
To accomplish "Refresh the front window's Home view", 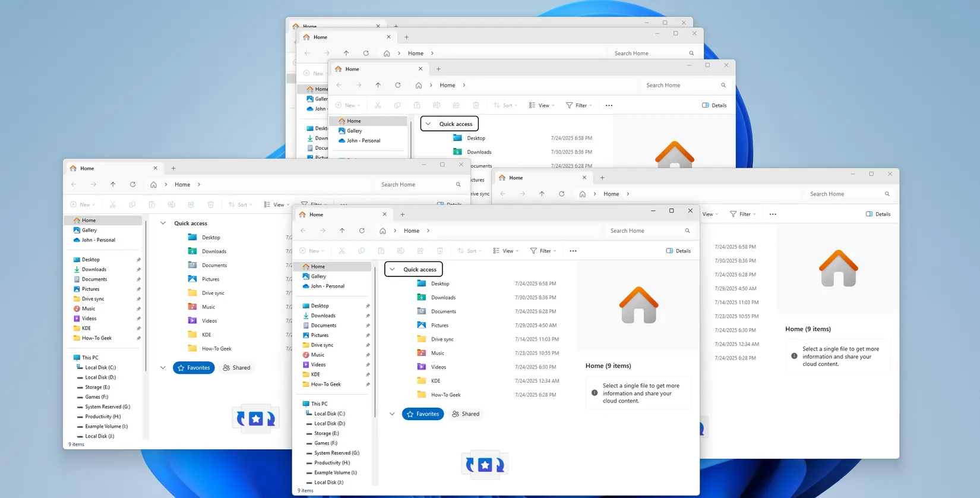I will point(362,231).
